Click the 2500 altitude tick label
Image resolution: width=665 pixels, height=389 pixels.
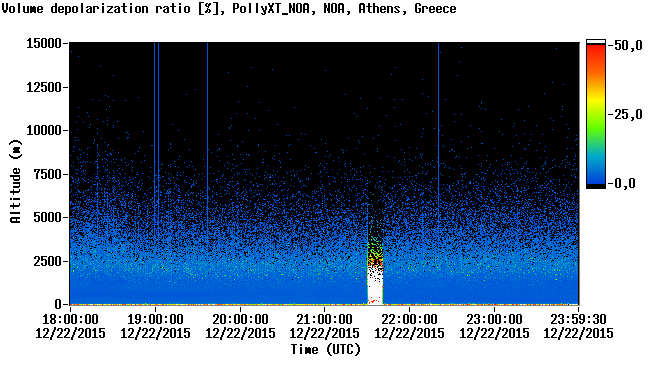pyautogui.click(x=48, y=261)
